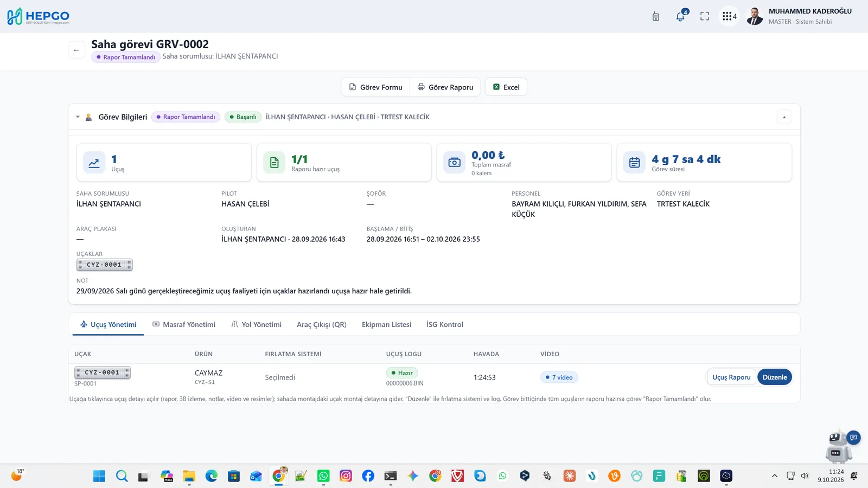868x488 pixels.
Task: Click the Görev Formu button
Action: (376, 87)
